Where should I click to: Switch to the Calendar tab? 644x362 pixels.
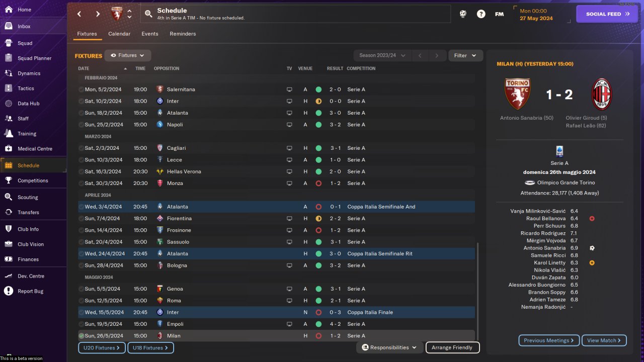[119, 34]
